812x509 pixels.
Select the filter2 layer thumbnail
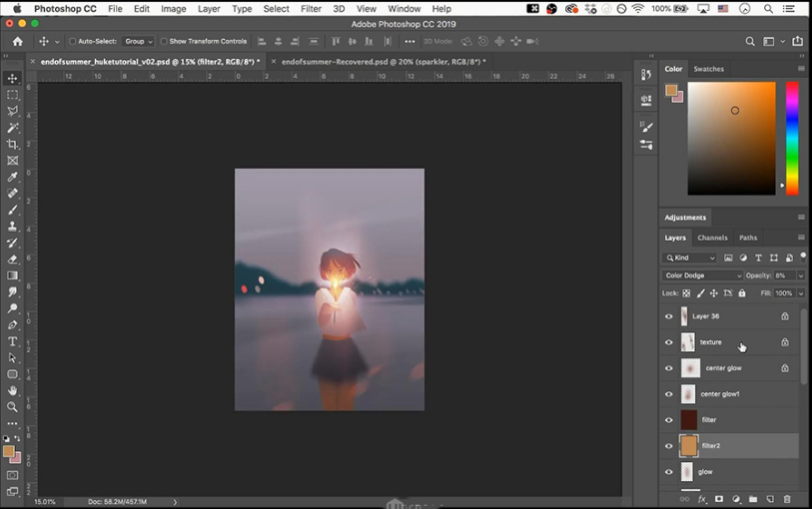(x=689, y=446)
